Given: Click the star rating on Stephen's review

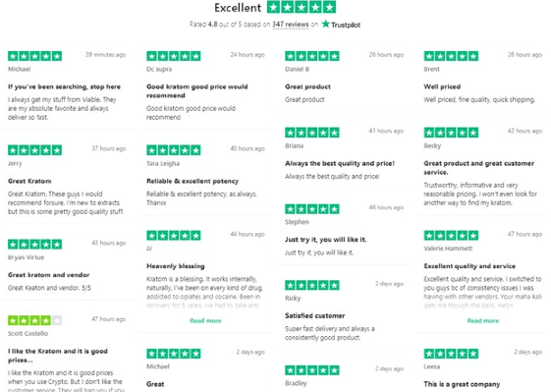Looking at the screenshot, I should [312, 209].
